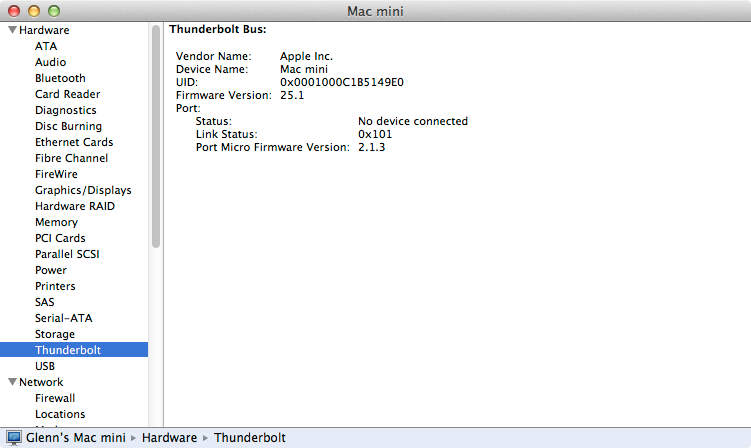The image size is (751, 448).
Task: Click Link Status value 0x101
Action: pos(375,134)
